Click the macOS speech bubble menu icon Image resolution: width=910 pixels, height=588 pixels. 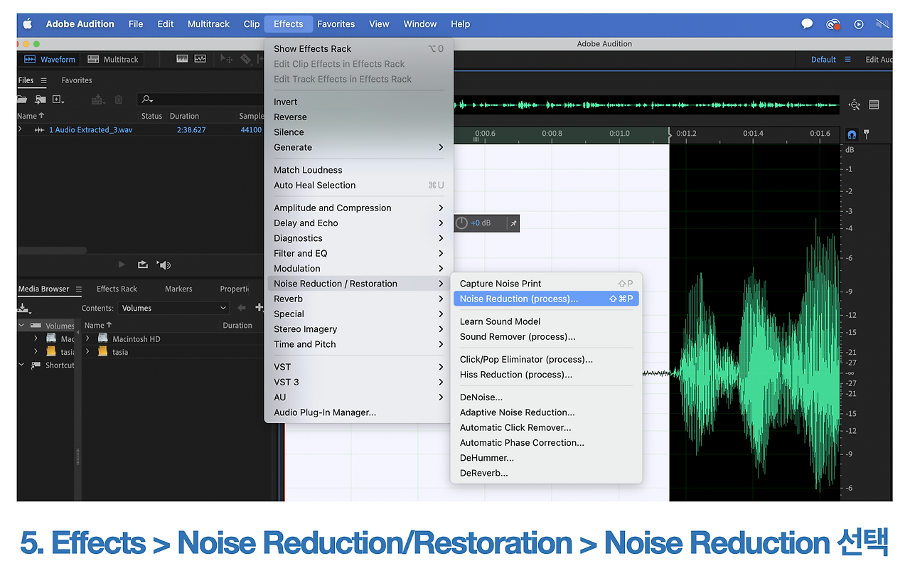point(807,23)
